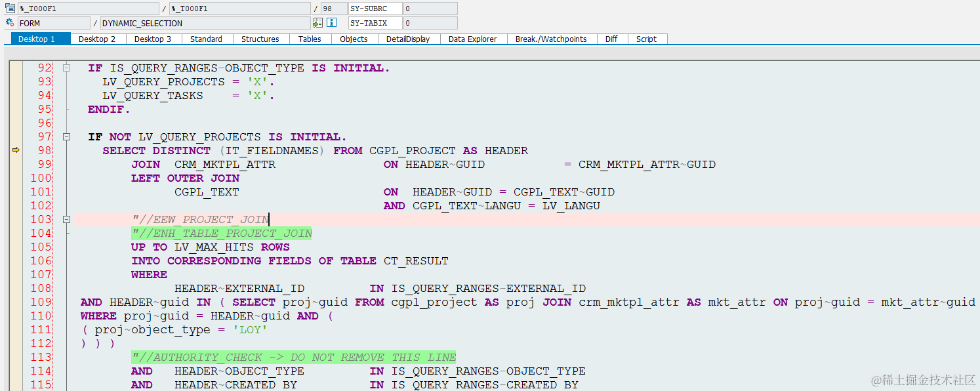Click the yellow current-line arrow at line 98
This screenshot has height=391, width=980.
[x=16, y=150]
